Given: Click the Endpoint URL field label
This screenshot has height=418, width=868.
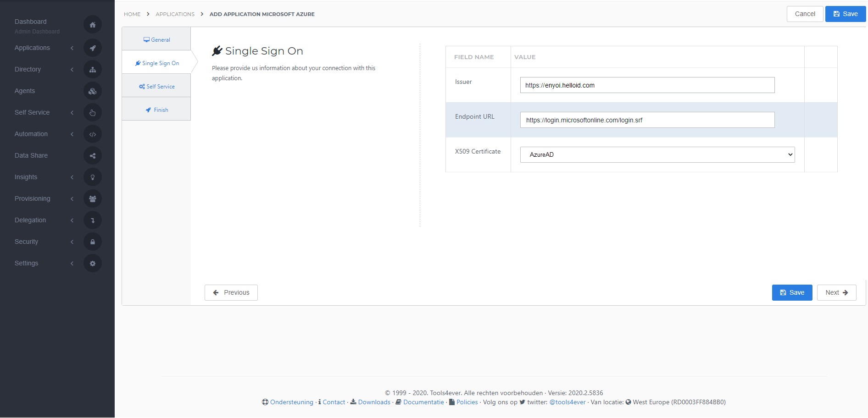Looking at the screenshot, I should 475,116.
